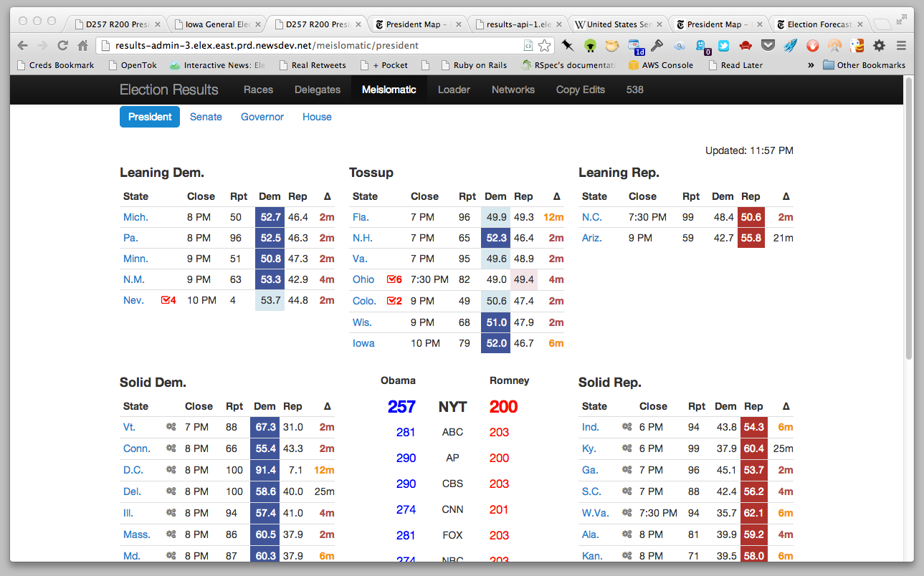Click the N.C. link under Leaning Rep.
The height and width of the screenshot is (576, 924).
click(592, 217)
